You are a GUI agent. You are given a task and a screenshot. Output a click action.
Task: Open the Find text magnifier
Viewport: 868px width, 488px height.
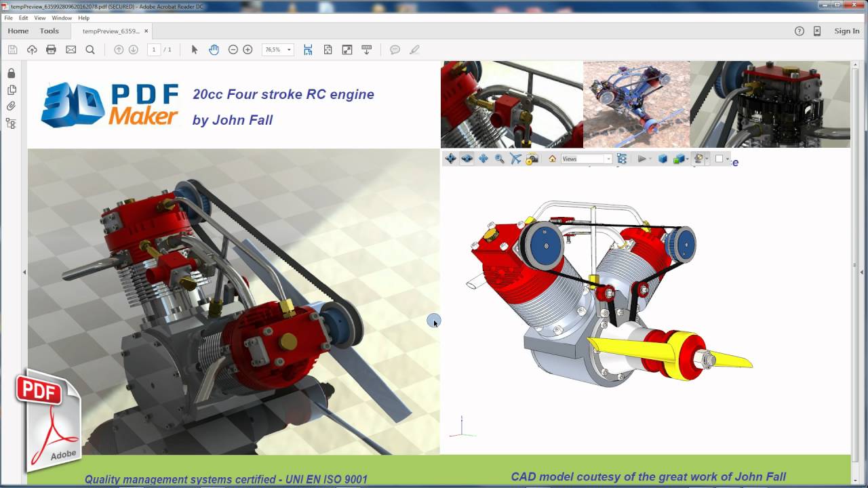(90, 49)
